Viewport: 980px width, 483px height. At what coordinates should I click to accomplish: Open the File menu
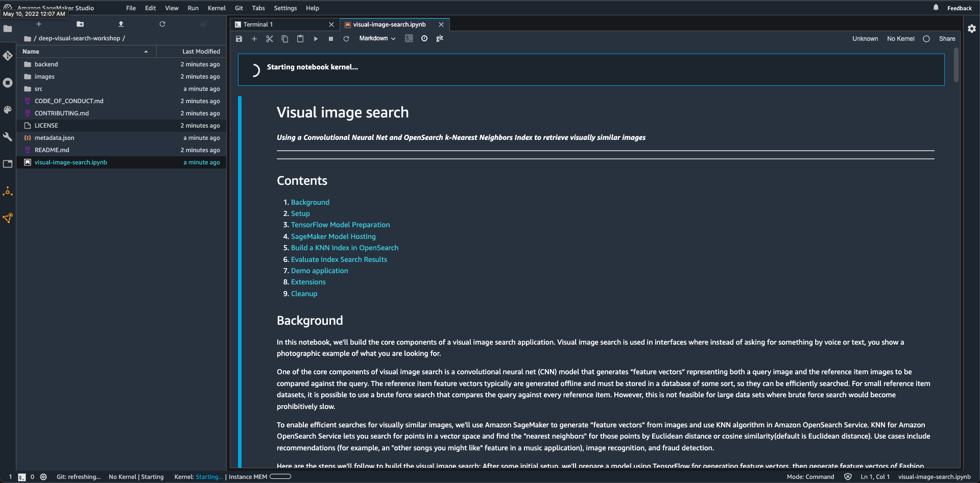(x=131, y=8)
